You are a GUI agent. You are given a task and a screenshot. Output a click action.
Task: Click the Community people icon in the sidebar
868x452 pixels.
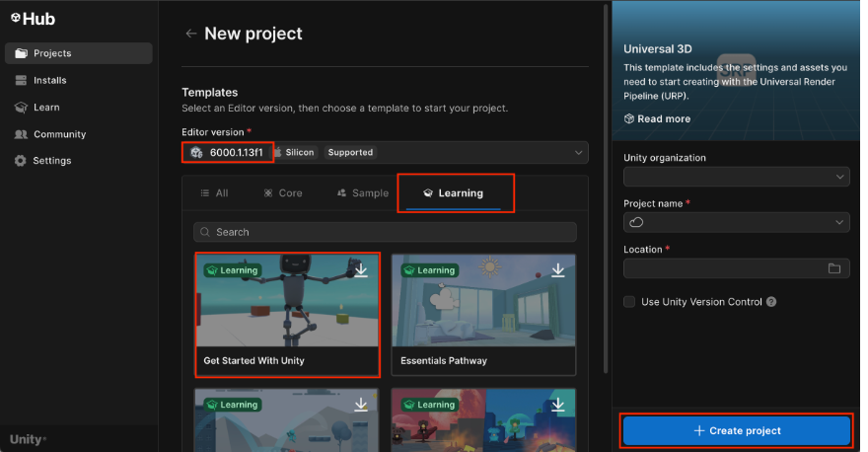tap(21, 134)
